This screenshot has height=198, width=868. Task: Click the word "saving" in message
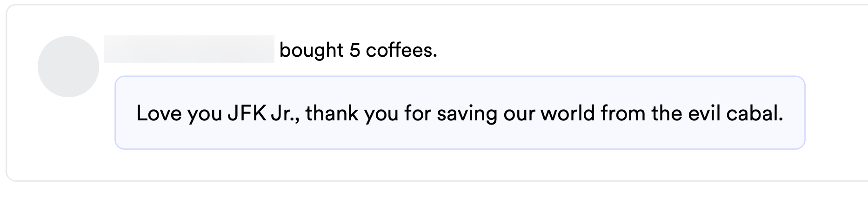point(467,113)
